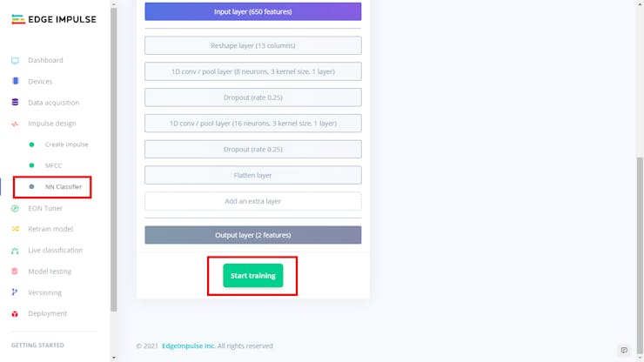Screen dimensions: 644x362
Task: Click the Impulse design pulse icon
Action: click(x=15, y=124)
